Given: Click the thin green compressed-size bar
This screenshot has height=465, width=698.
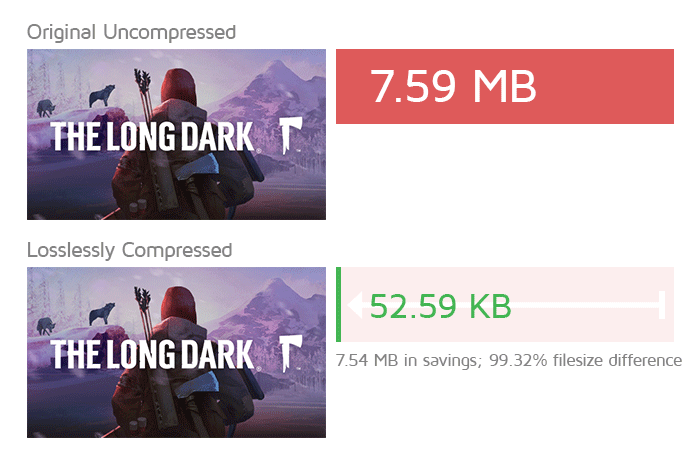Looking at the screenshot, I should pos(339,304).
